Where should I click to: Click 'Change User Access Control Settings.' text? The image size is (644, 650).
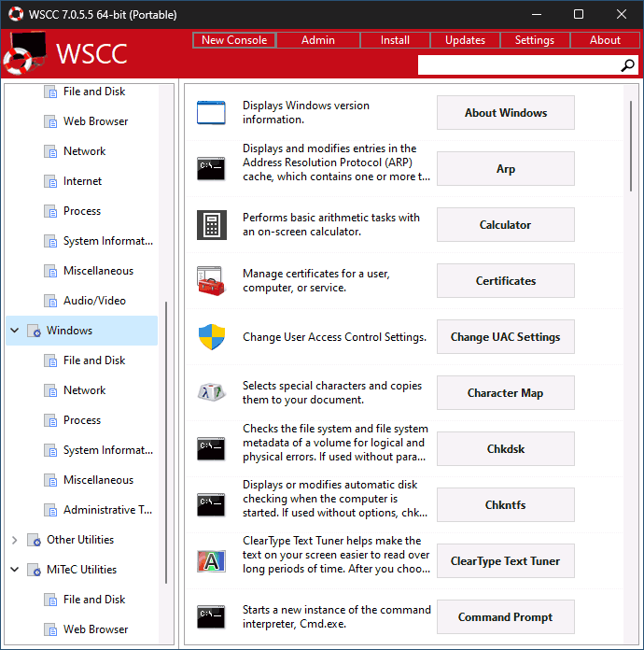click(x=334, y=337)
